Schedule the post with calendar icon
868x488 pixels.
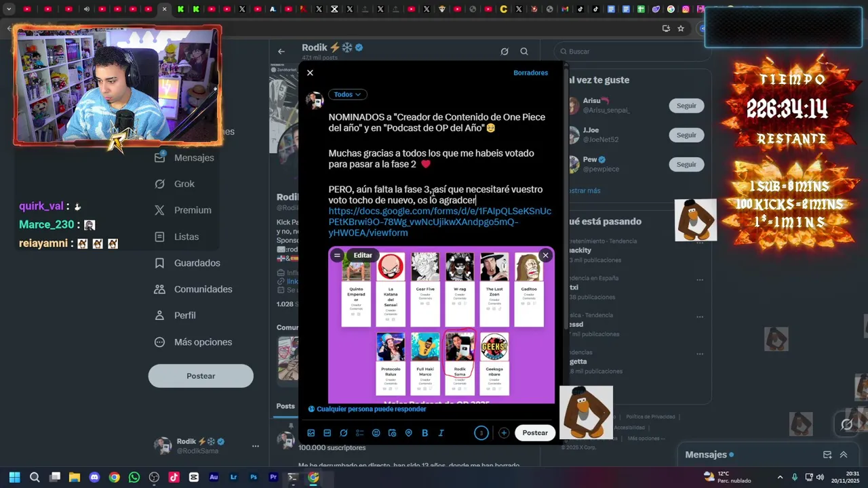392,433
